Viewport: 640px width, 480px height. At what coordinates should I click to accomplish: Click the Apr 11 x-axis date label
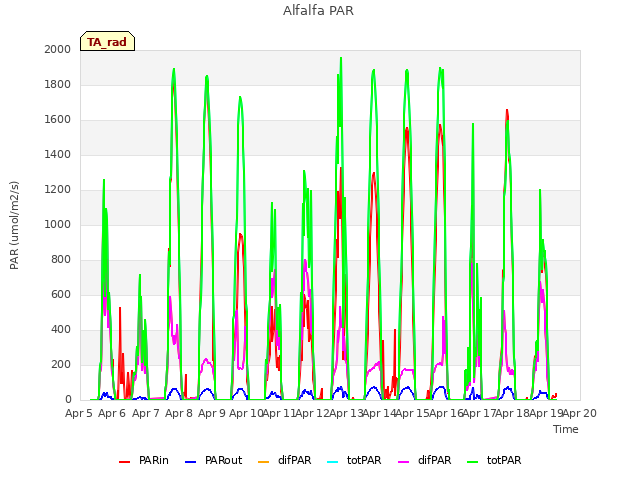coord(279,413)
